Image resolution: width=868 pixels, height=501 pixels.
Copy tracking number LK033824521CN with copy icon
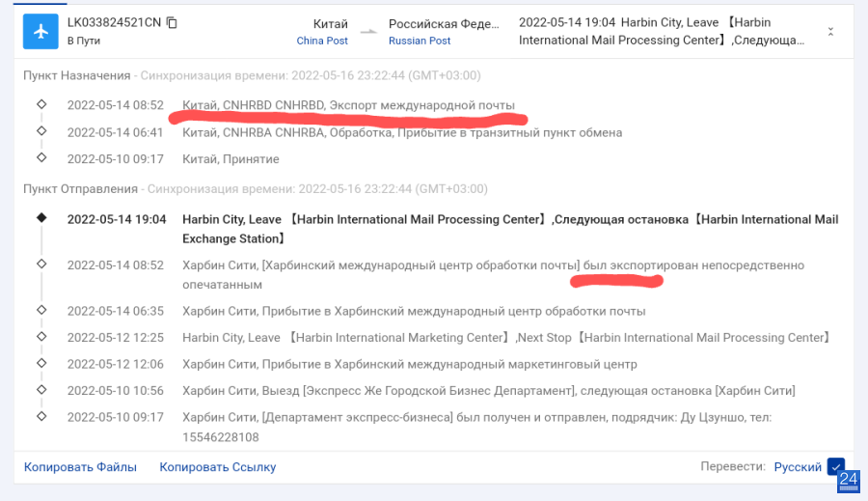click(x=172, y=23)
